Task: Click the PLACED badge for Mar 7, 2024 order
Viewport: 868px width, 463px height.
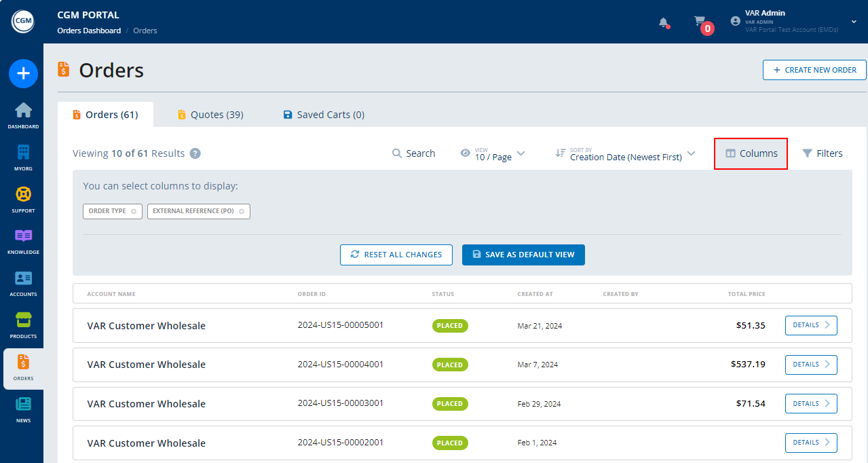Action: pos(450,365)
